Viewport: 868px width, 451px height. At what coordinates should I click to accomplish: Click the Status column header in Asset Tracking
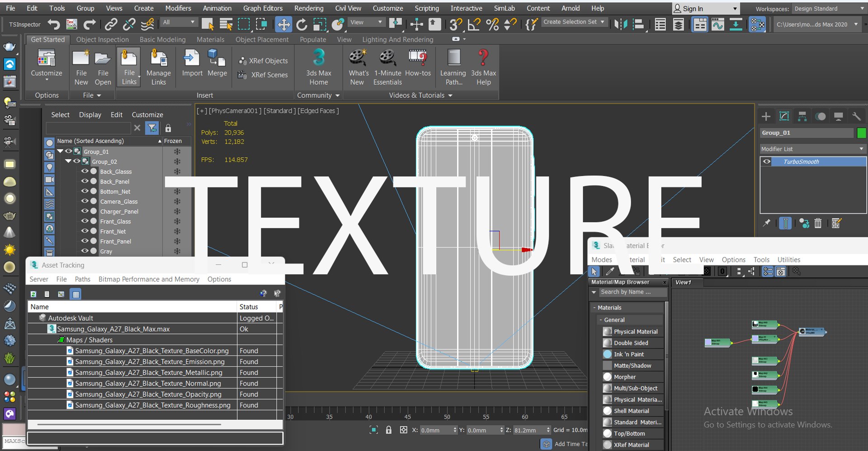point(257,307)
